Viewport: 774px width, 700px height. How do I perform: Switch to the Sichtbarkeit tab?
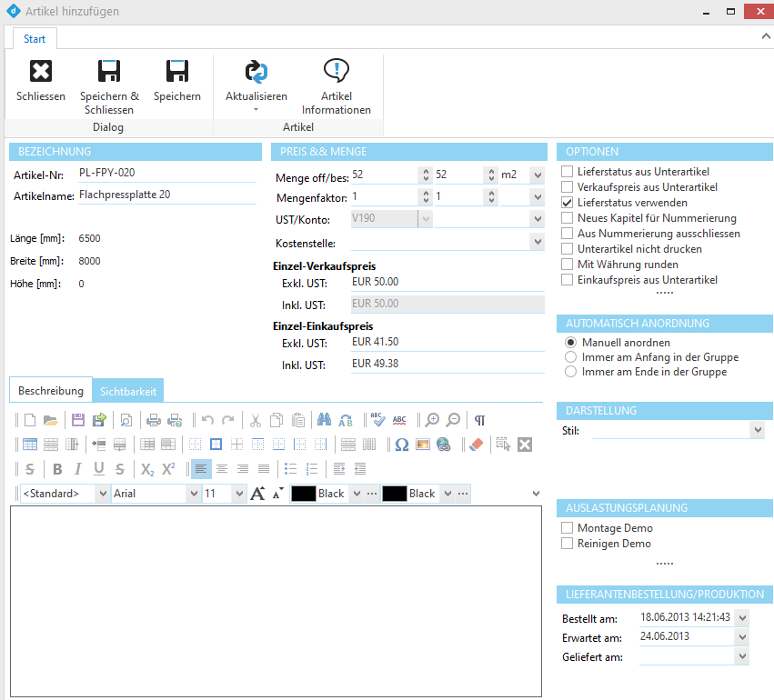pyautogui.click(x=128, y=391)
